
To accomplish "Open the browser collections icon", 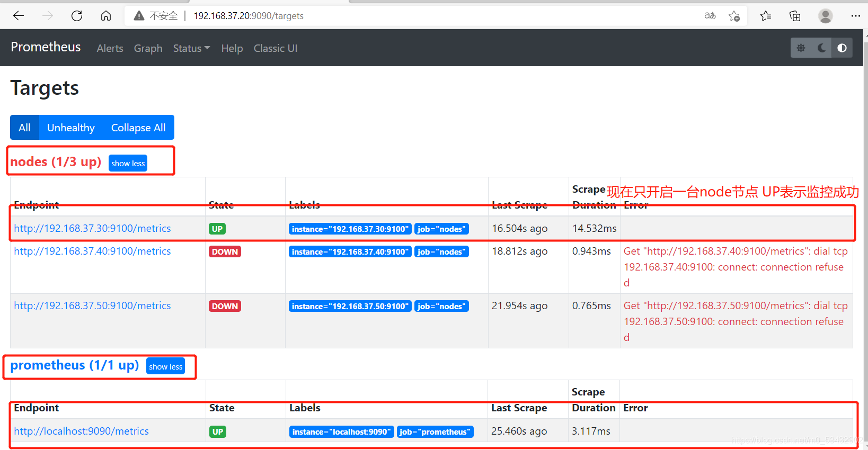I will point(795,16).
